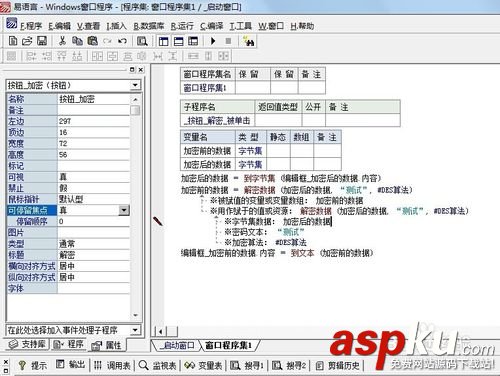
Task: Open the event handler subroutine dropdown
Action: (x=135, y=330)
